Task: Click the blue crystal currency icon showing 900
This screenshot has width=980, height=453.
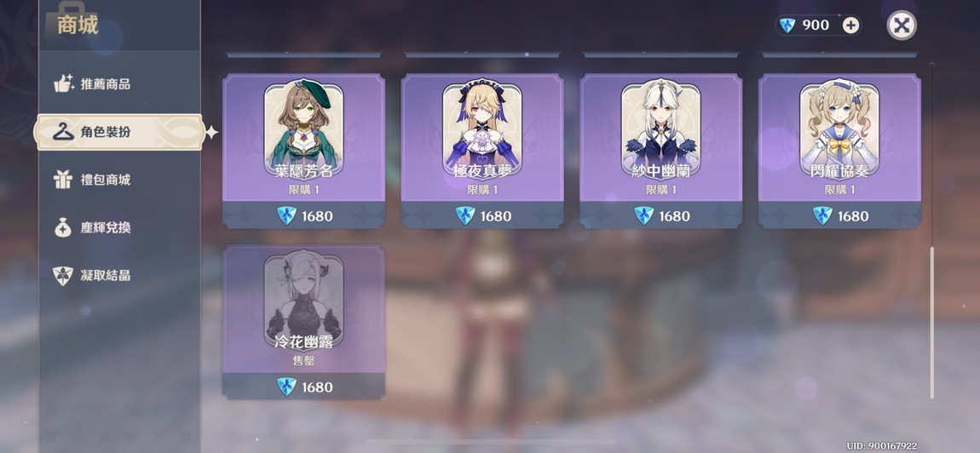Action: pos(787,25)
